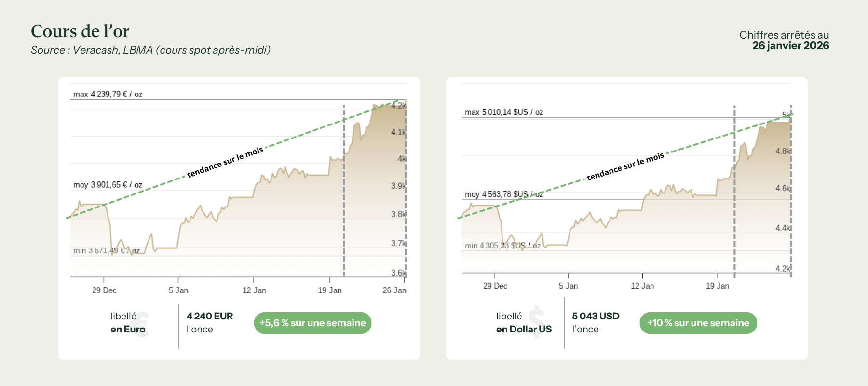Click the Dollar chart's "tendance sur le mois" label
This screenshot has width=868, height=386.
625,166
